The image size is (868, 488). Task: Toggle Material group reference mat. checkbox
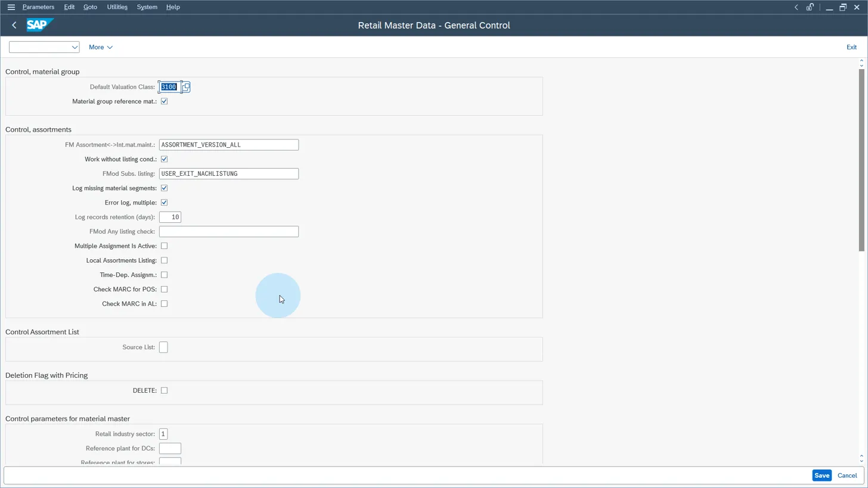(164, 101)
